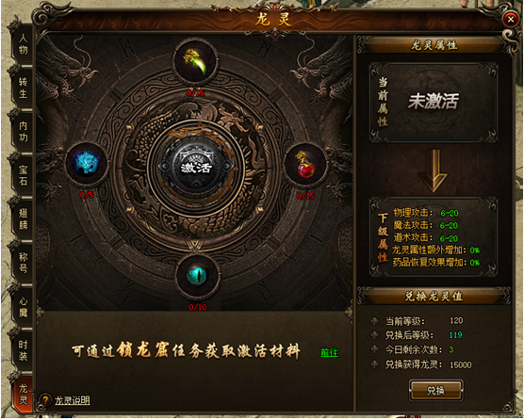Click the 未激活 current attribute panel
The height and width of the screenshot is (420, 524).
tap(434, 102)
